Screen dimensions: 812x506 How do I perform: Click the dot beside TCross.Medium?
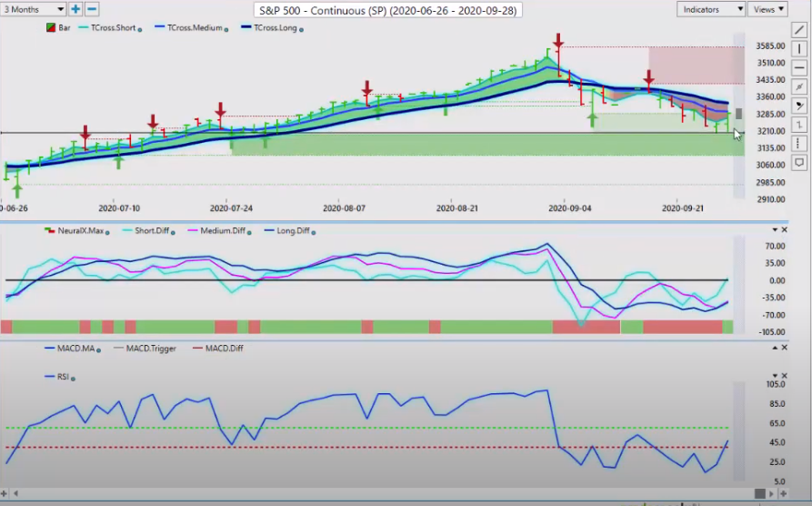point(226,29)
